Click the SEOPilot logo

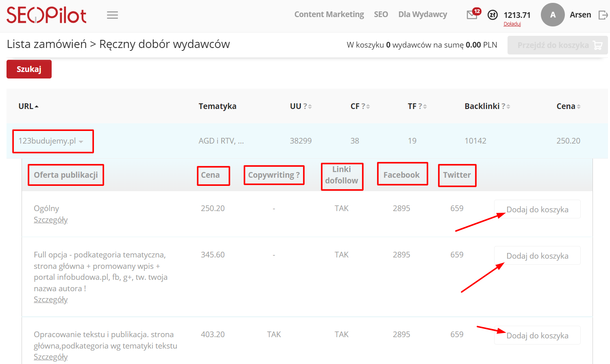point(46,15)
